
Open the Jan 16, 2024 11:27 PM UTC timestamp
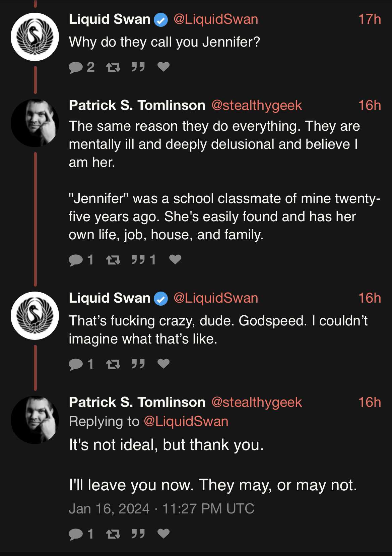click(x=161, y=508)
